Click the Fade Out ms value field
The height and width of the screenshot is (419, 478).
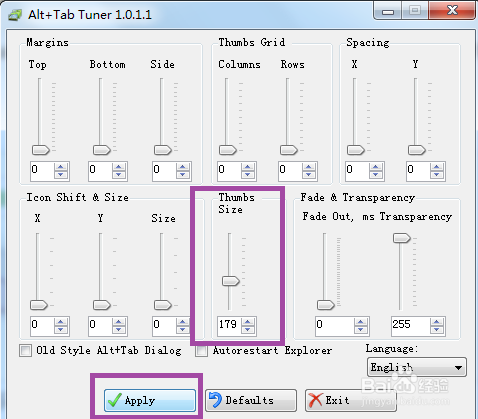(334, 326)
